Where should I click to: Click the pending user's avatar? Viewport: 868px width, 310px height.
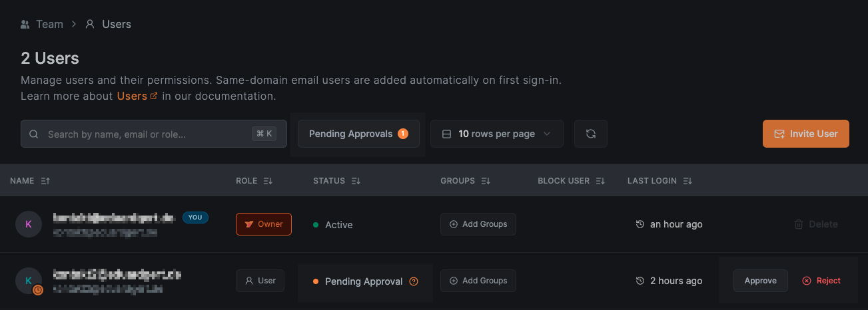(x=29, y=281)
